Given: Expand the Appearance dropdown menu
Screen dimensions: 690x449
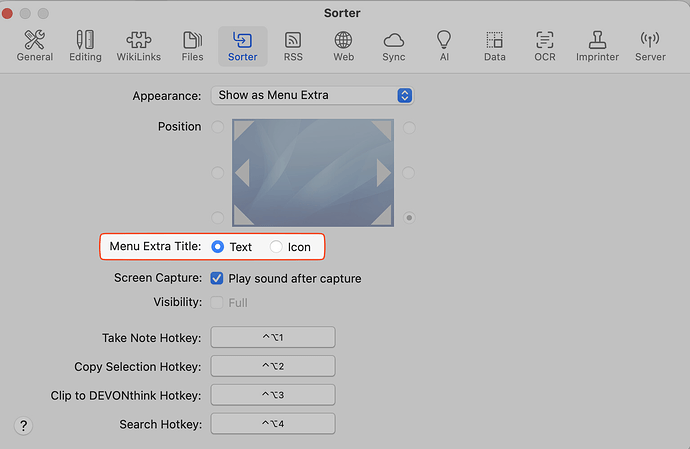Looking at the screenshot, I should tap(312, 95).
